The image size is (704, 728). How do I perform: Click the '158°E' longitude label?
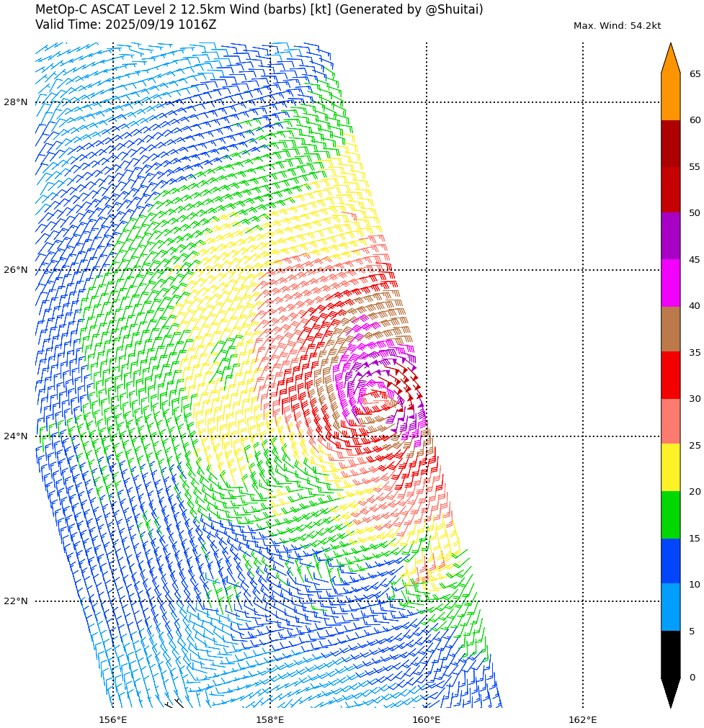[x=270, y=719]
